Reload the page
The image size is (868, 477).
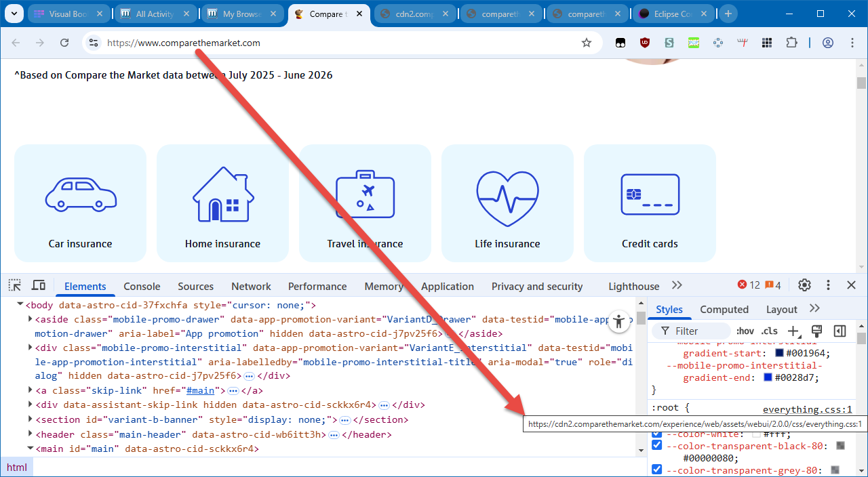tap(64, 43)
